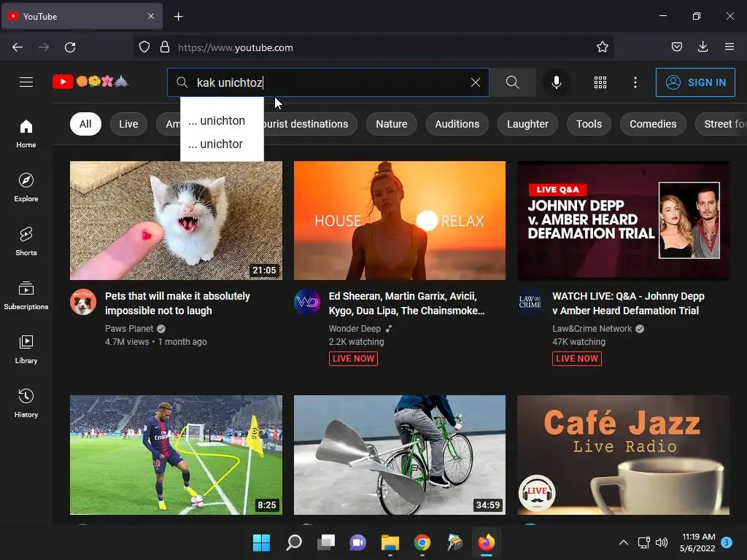Viewport: 747px width, 560px height.
Task: Click the Wonder Deep channel avatar
Action: pyautogui.click(x=307, y=302)
